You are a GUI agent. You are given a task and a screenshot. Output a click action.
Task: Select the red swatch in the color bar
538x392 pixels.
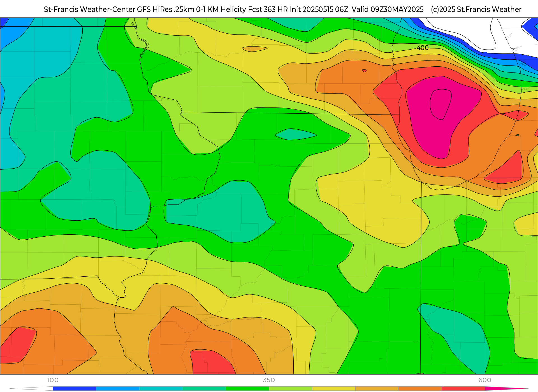click(x=463, y=389)
